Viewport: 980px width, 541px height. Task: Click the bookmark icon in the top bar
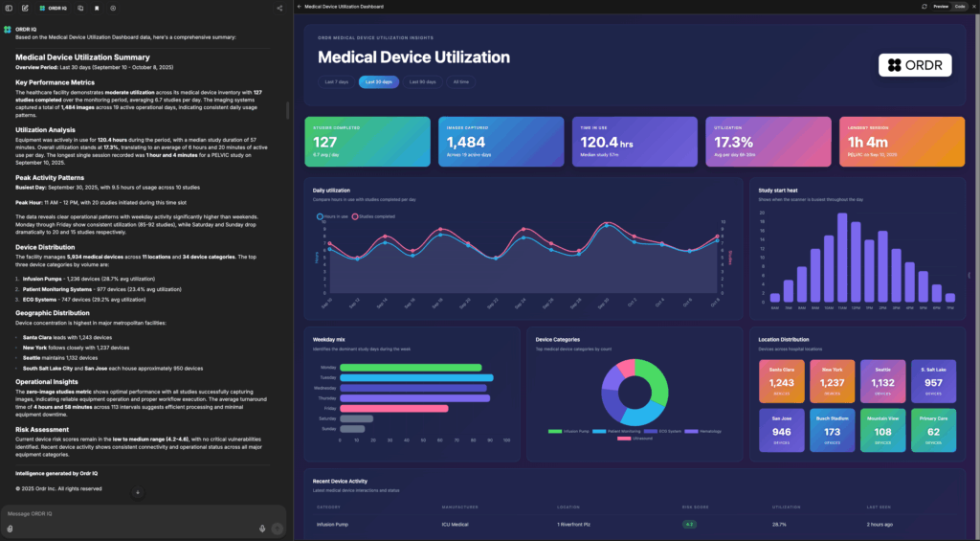(96, 8)
